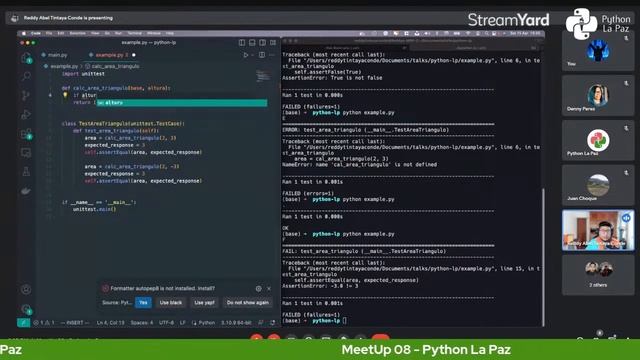Open the Explorer icon in the activity bar
The width and height of the screenshot is (640, 360).
pyautogui.click(x=26, y=58)
